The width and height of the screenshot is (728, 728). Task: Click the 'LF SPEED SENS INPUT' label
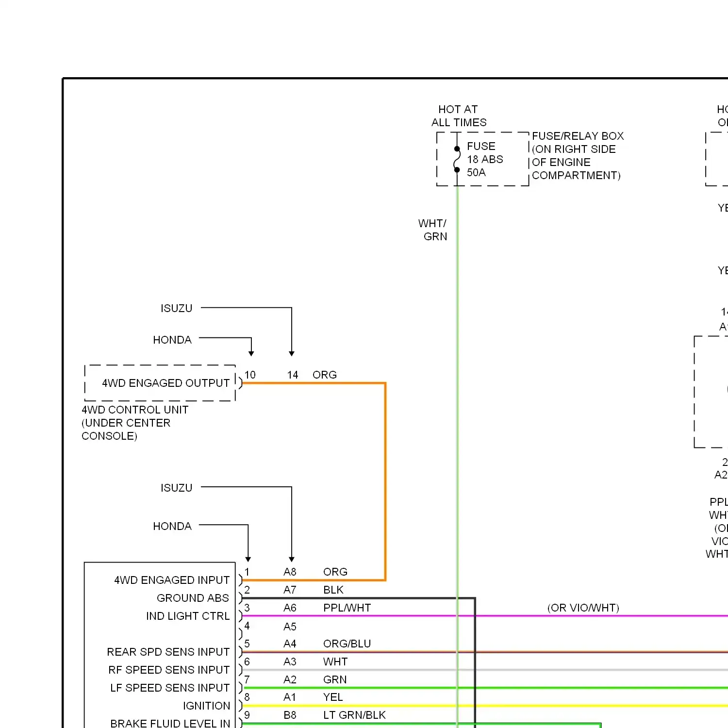pyautogui.click(x=170, y=688)
